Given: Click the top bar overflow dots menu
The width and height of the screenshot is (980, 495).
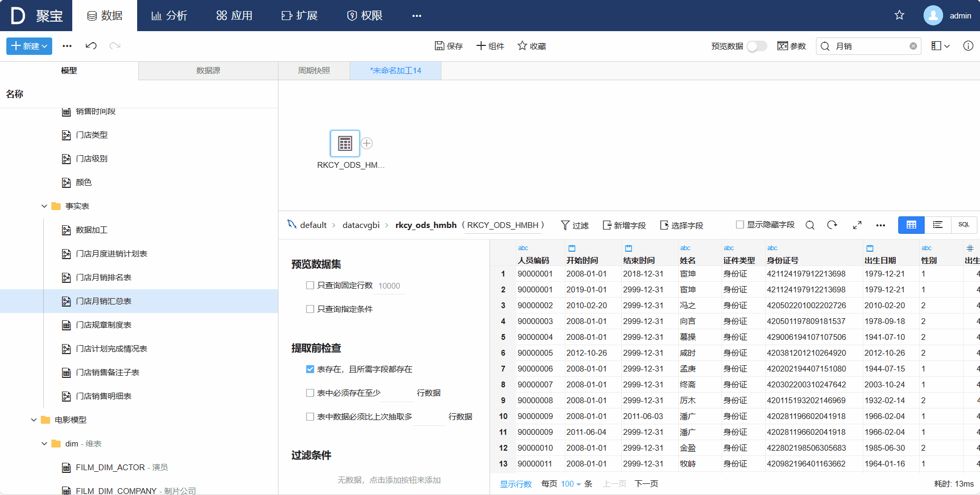Looking at the screenshot, I should [417, 16].
